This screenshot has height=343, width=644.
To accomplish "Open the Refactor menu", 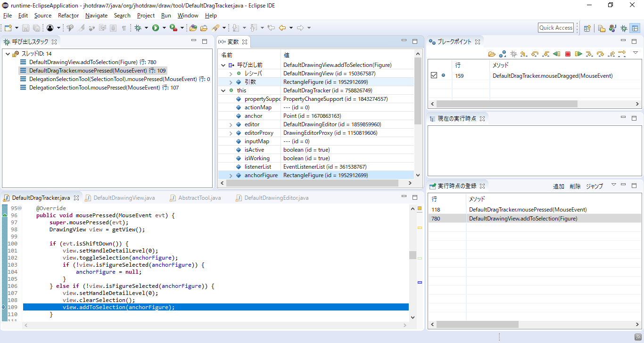I will [x=68, y=16].
